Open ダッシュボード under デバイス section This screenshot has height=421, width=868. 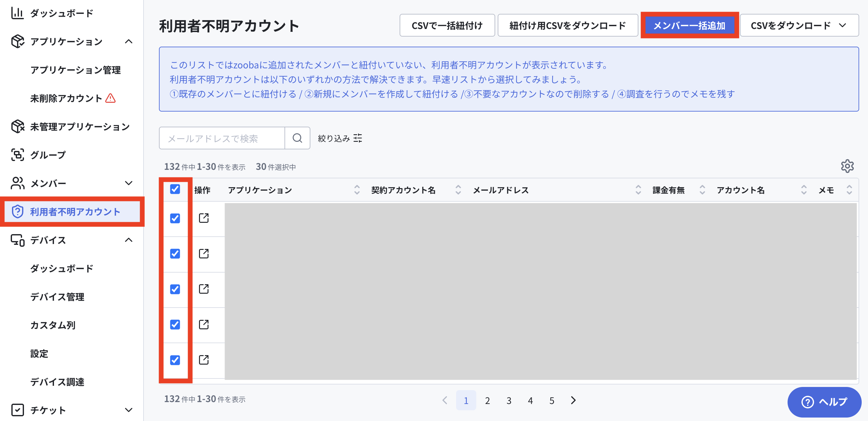[x=62, y=268]
